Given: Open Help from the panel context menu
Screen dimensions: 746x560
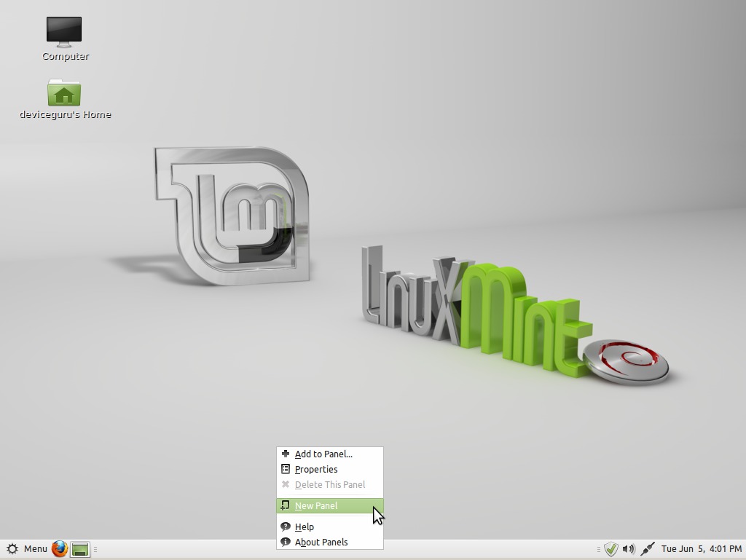Looking at the screenshot, I should coord(330,527).
